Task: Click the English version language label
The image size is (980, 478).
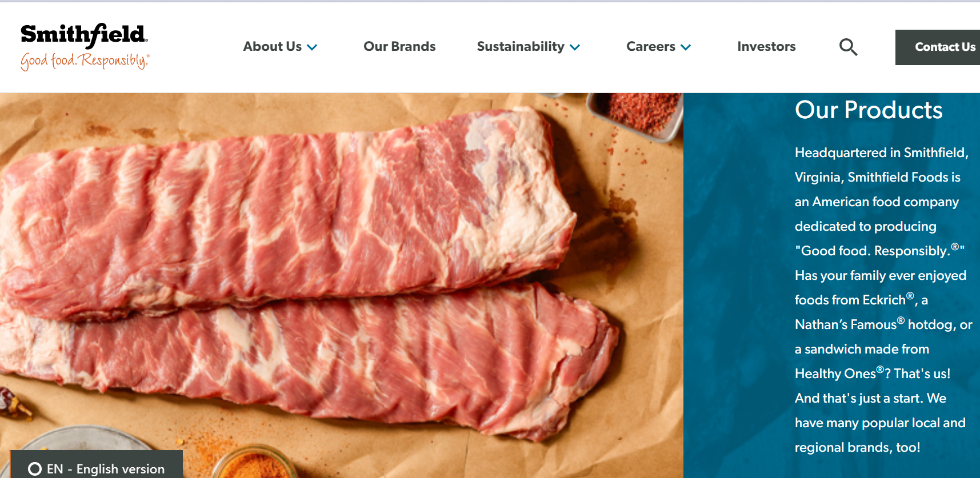Action: coord(121,469)
